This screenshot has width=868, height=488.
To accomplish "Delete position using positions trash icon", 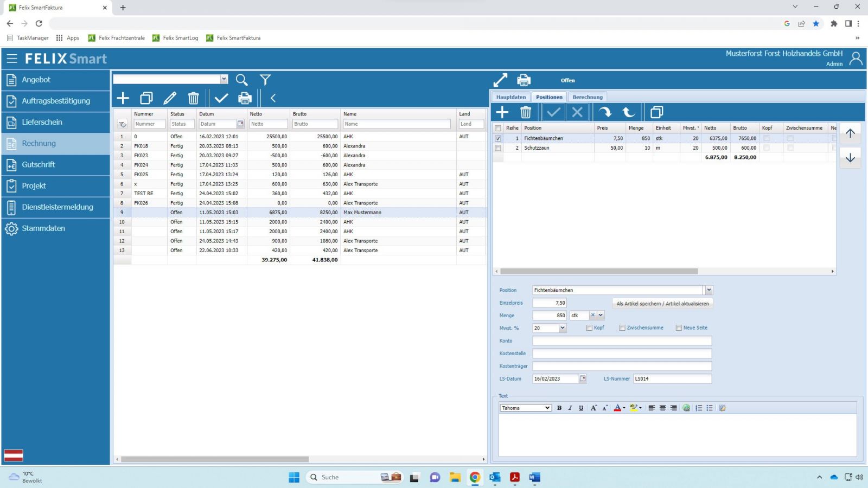I will coord(525,112).
